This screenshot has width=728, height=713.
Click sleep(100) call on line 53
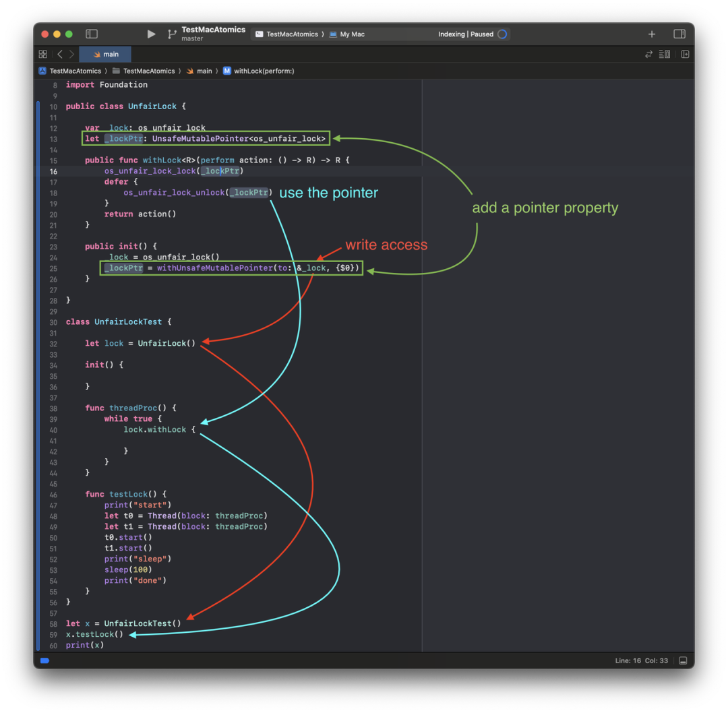point(128,569)
